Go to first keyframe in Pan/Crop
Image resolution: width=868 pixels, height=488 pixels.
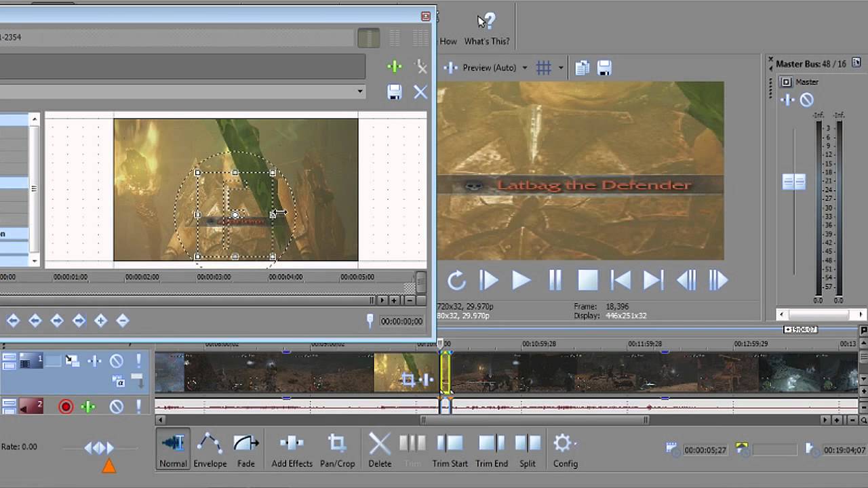(13, 321)
